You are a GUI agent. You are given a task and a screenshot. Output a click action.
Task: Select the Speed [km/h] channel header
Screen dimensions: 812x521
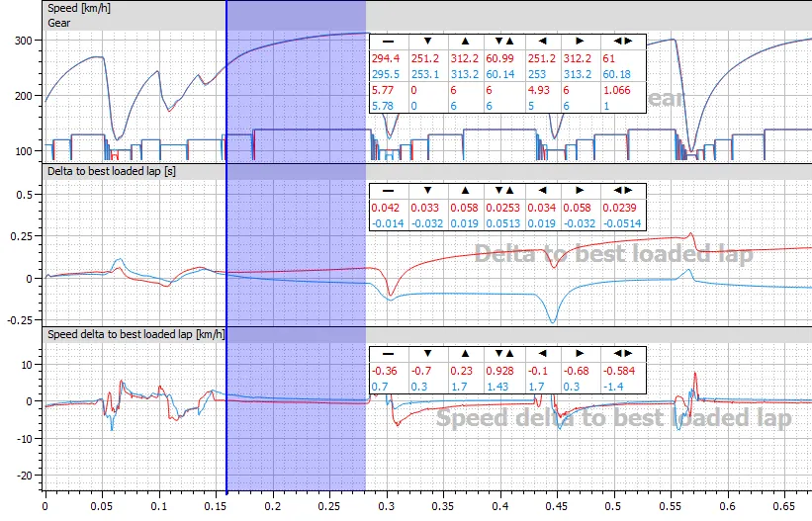coord(81,7)
